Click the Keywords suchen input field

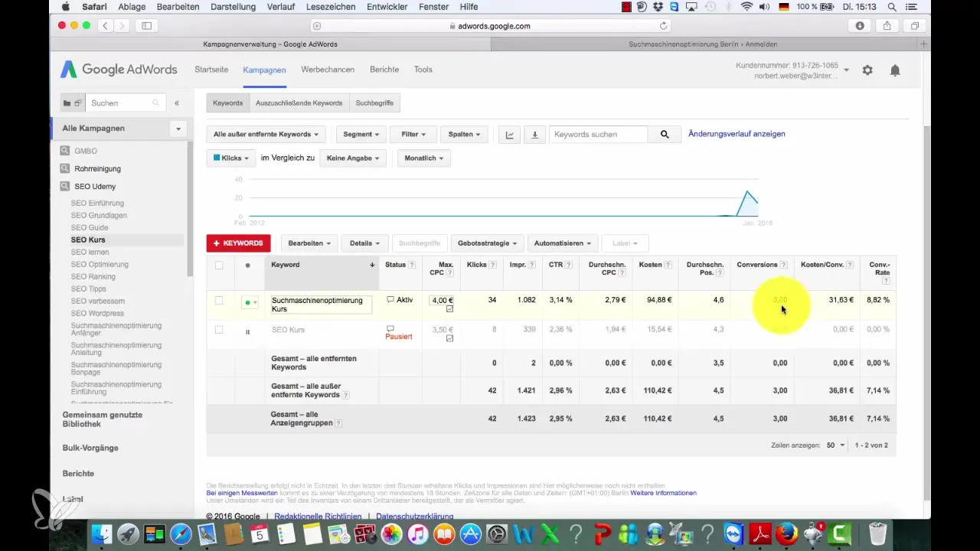(x=599, y=135)
